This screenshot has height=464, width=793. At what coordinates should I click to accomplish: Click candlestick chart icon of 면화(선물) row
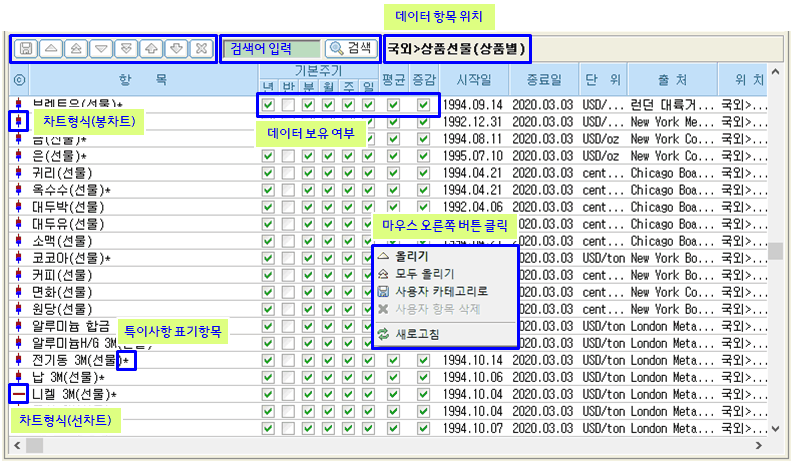[19, 292]
